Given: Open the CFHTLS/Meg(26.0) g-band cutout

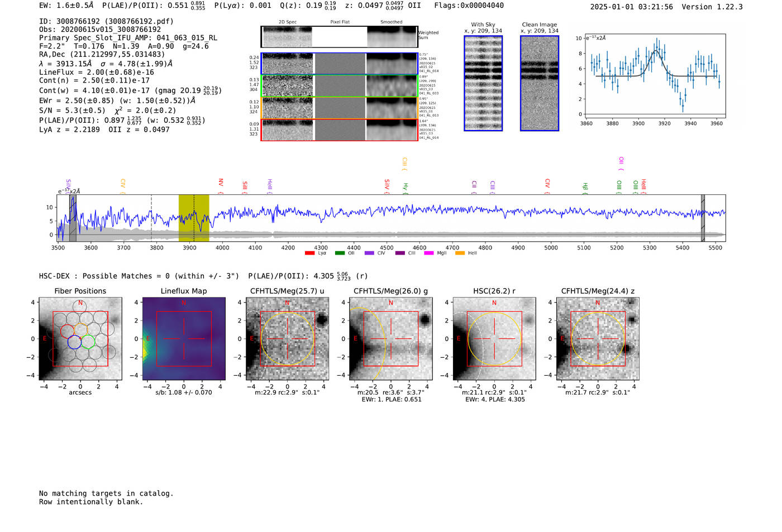Looking at the screenshot, I should (x=390, y=339).
